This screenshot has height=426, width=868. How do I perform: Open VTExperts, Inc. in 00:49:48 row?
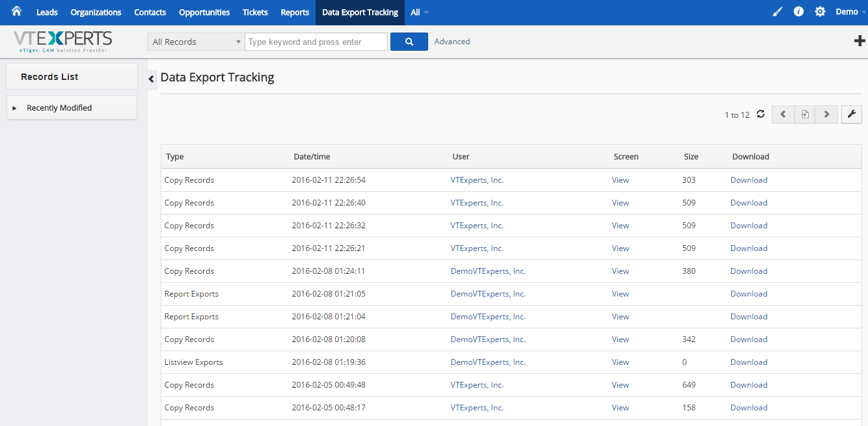477,385
